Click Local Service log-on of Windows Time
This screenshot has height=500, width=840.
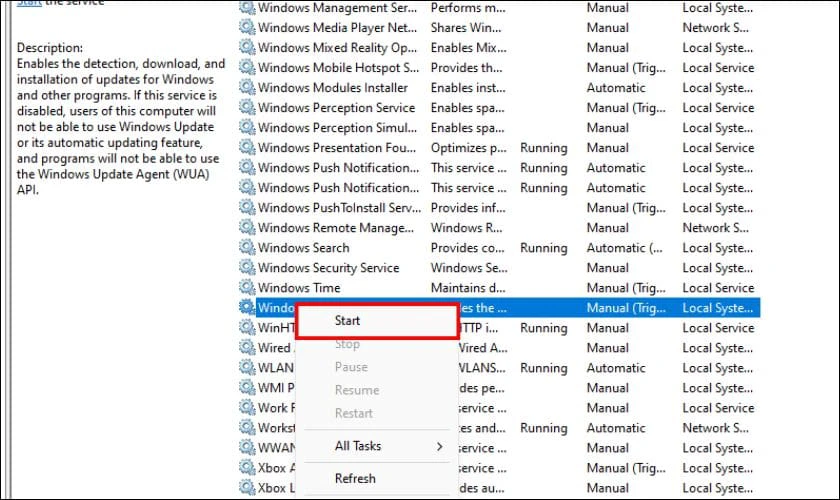[718, 288]
